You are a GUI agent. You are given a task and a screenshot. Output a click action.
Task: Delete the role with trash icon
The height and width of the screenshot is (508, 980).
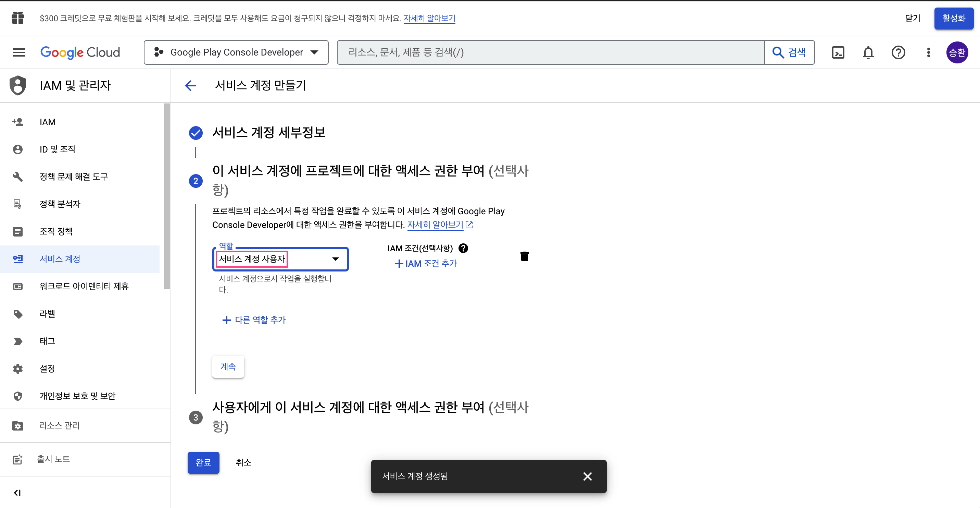click(x=524, y=256)
